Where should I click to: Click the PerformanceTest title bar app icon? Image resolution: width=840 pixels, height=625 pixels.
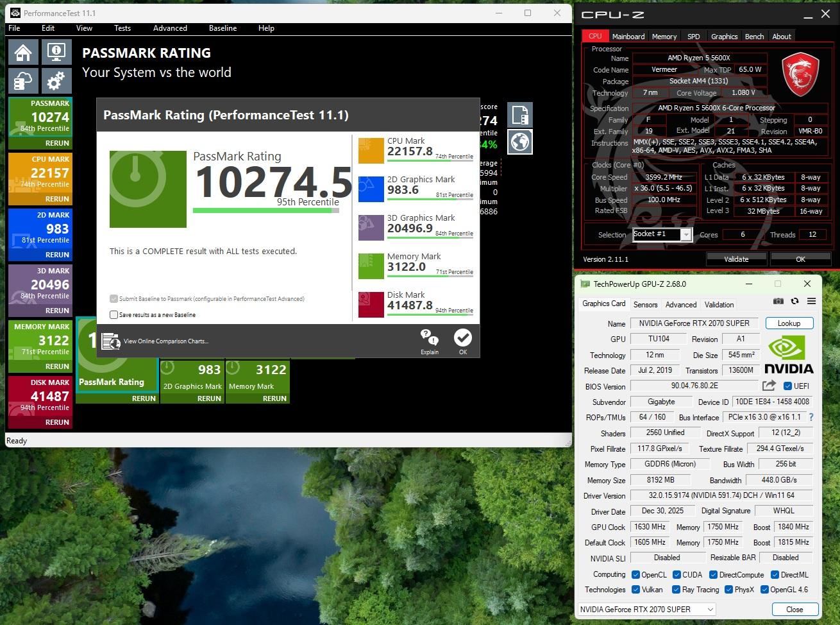pos(15,13)
